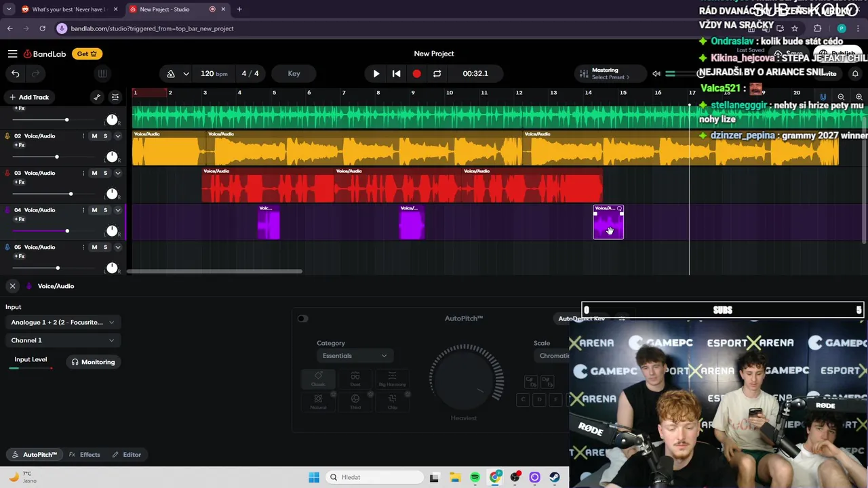Click the Add Track button
Viewport: 868px width, 488px height.
29,97
